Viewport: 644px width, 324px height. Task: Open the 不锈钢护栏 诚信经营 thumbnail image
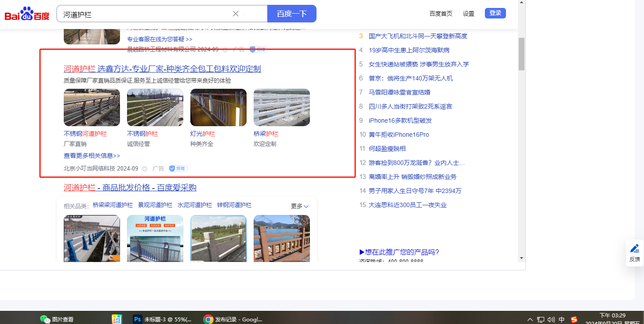click(155, 108)
